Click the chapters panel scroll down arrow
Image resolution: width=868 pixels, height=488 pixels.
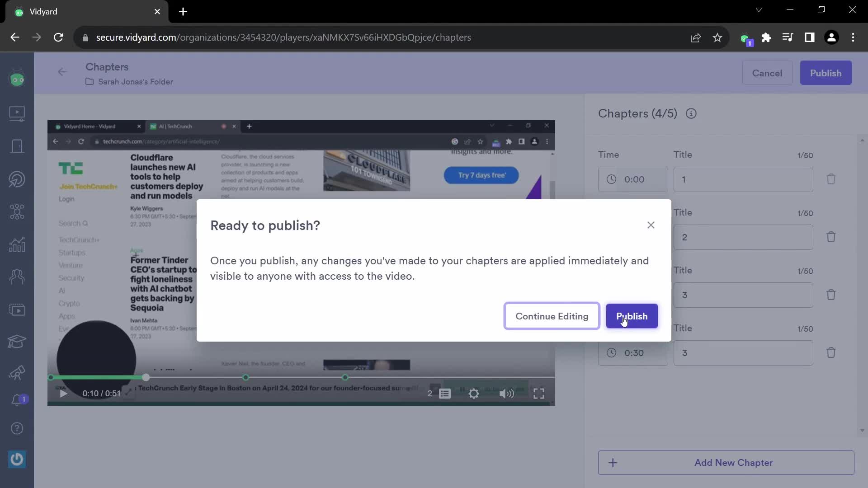[x=862, y=431]
